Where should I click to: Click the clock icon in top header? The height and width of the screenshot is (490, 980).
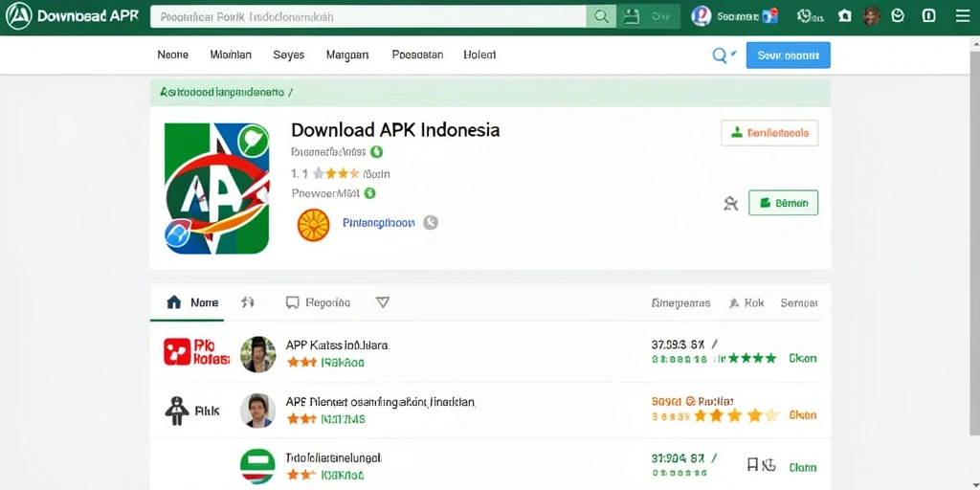coord(898,16)
